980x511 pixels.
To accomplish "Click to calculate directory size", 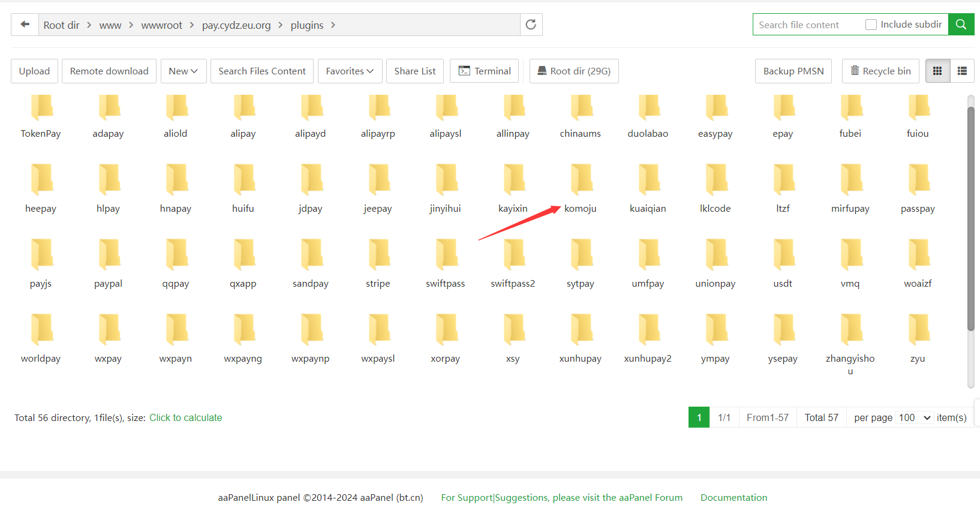I will (x=185, y=417).
